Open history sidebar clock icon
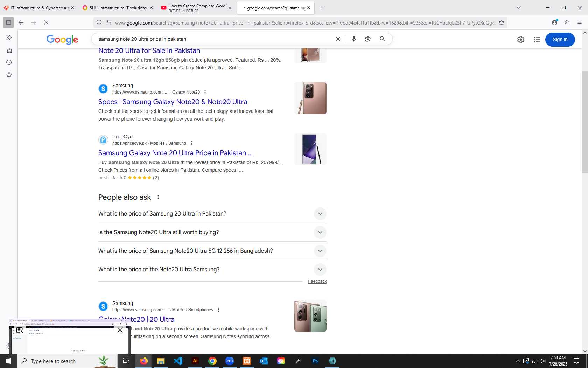588x368 pixels. 9,62
